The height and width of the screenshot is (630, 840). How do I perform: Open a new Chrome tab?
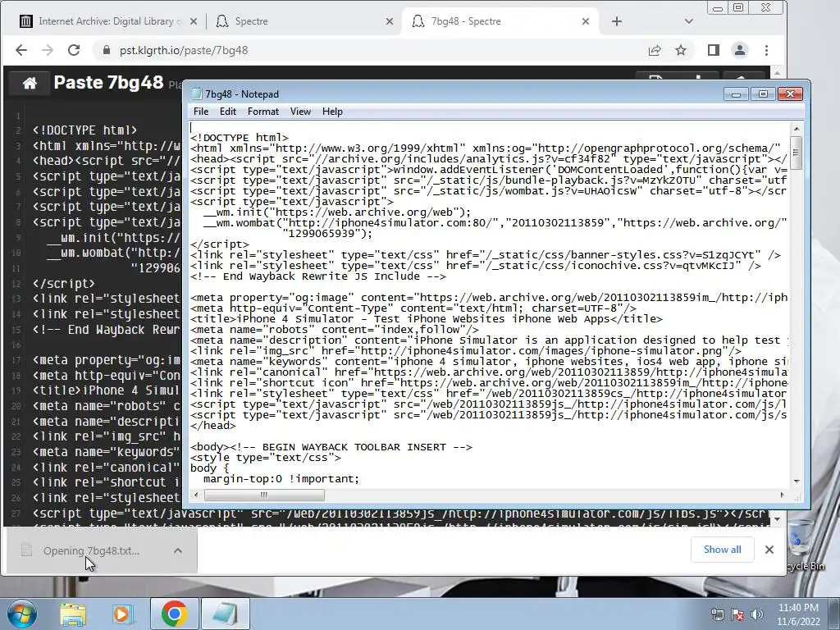[617, 21]
